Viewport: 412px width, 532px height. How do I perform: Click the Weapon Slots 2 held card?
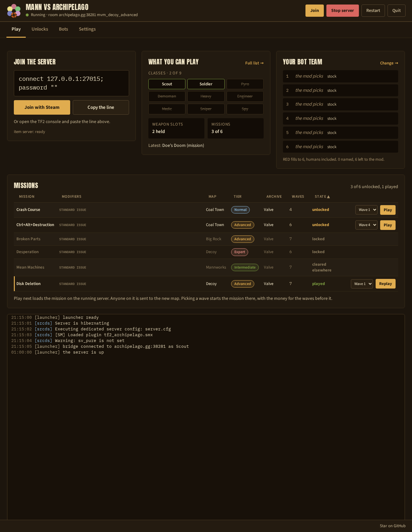(176, 128)
